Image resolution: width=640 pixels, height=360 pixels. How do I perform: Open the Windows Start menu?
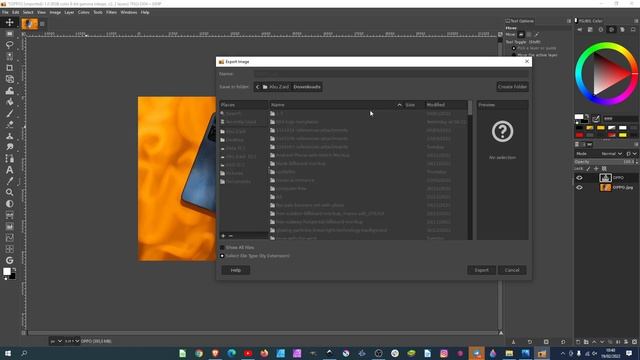[x=8, y=353]
